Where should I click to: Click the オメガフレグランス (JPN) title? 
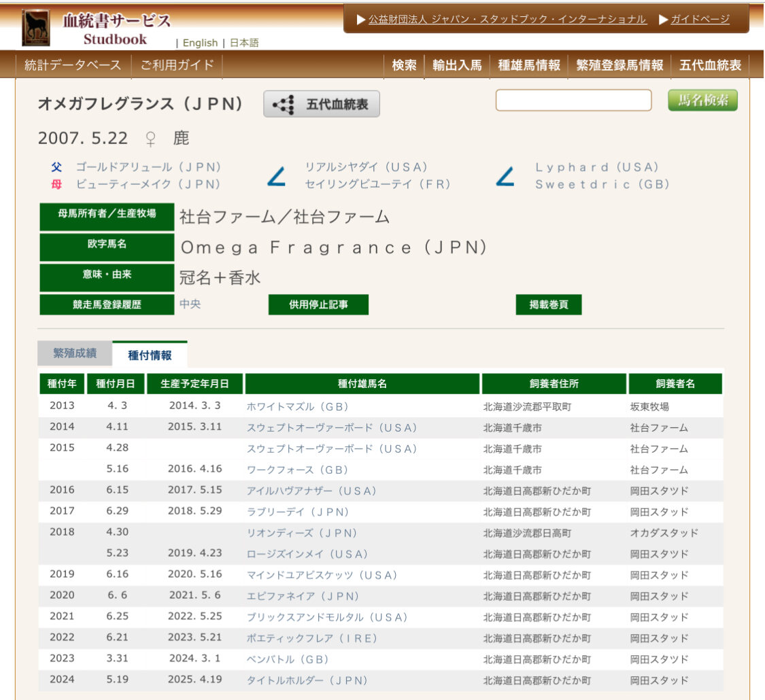(140, 104)
